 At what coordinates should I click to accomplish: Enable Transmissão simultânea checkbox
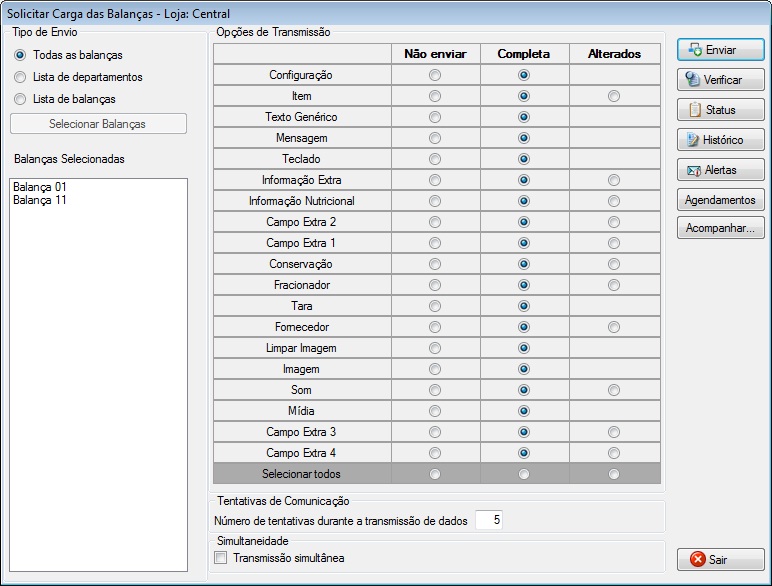point(221,558)
